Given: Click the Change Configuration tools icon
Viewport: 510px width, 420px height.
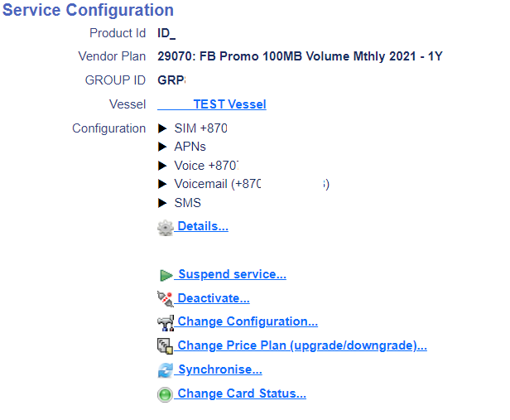Looking at the screenshot, I should pyautogui.click(x=166, y=322).
